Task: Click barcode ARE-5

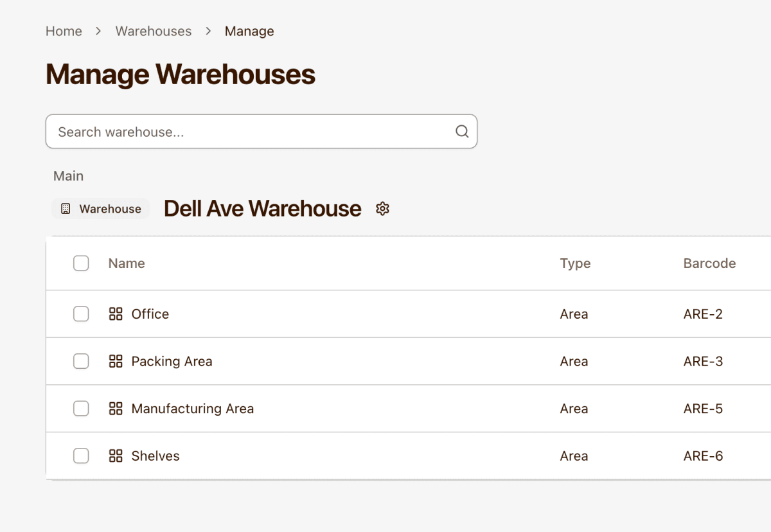Action: [x=703, y=409]
